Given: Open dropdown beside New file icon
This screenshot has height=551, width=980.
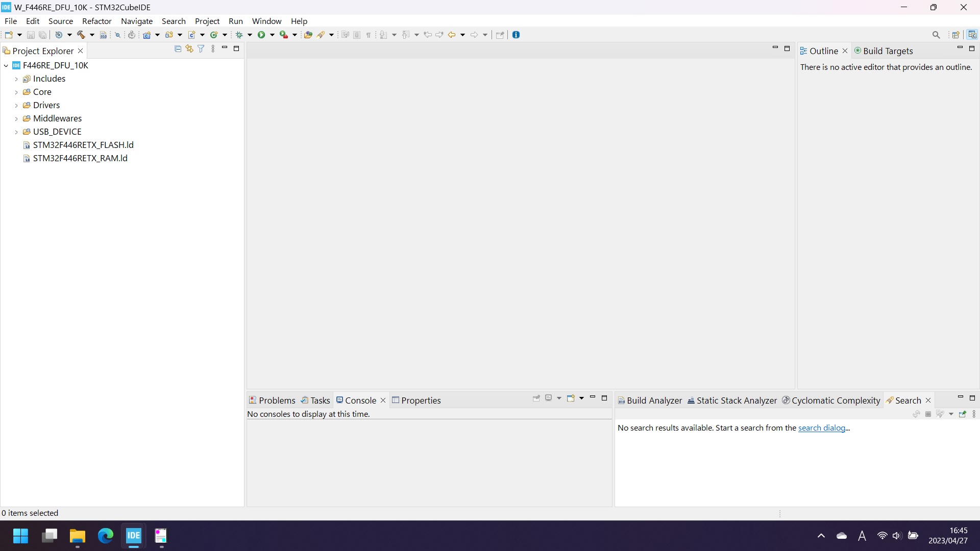Looking at the screenshot, I should point(19,35).
